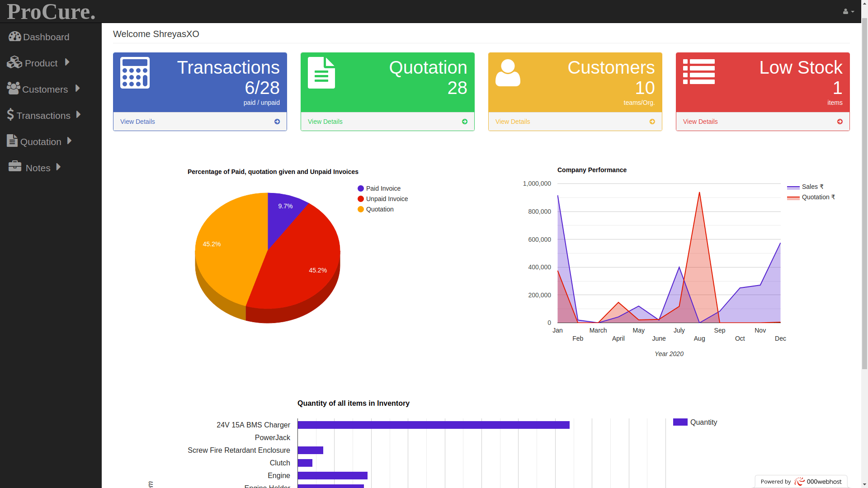Toggle Unpaid Invoice legend entry in pie chart
The height and width of the screenshot is (488, 868).
387,199
